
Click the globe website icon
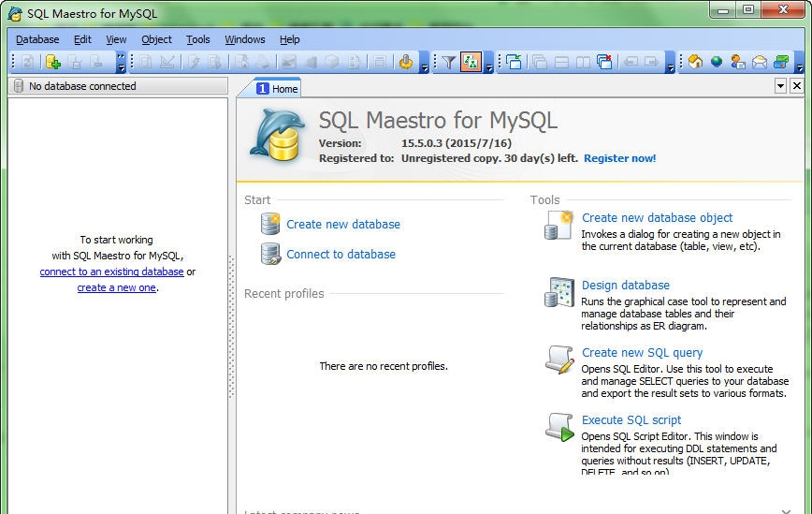[717, 62]
